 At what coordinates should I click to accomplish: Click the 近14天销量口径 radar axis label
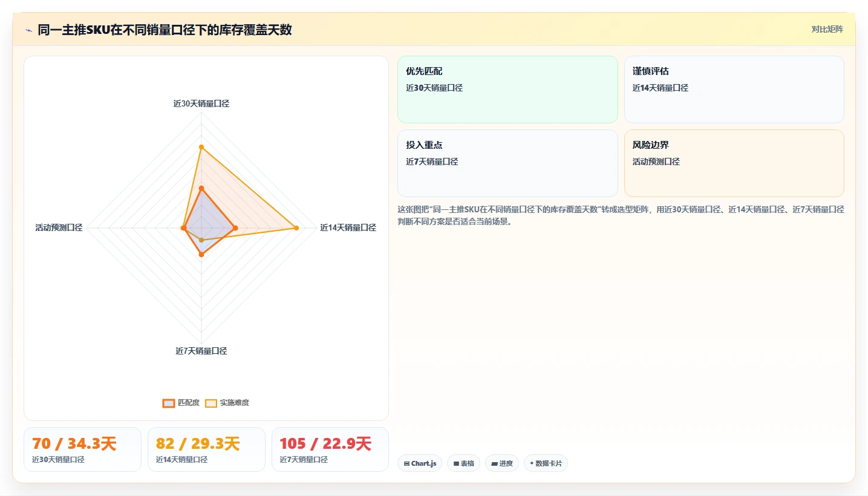pyautogui.click(x=348, y=228)
